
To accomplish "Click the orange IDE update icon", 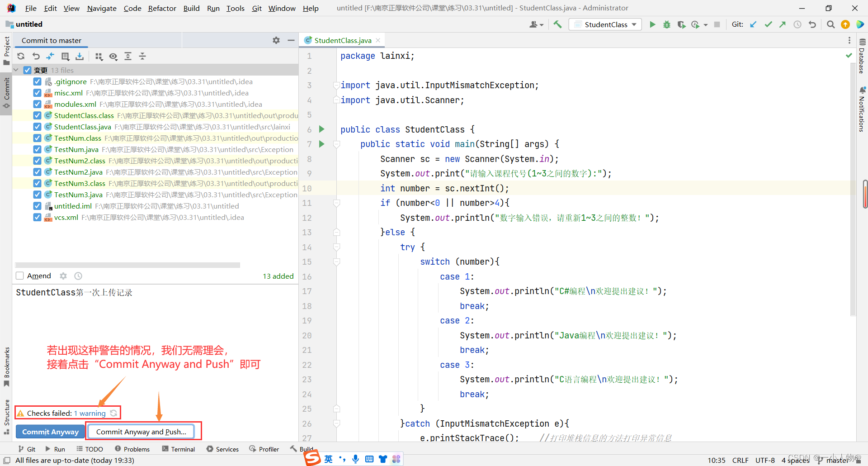I will coord(845,24).
